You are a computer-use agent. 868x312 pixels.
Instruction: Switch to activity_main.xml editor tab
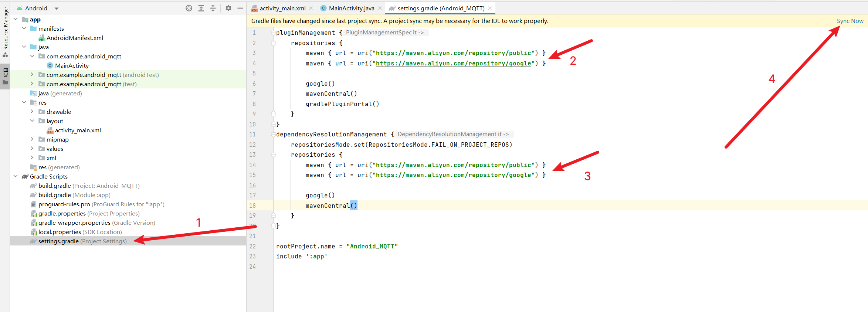coord(282,8)
